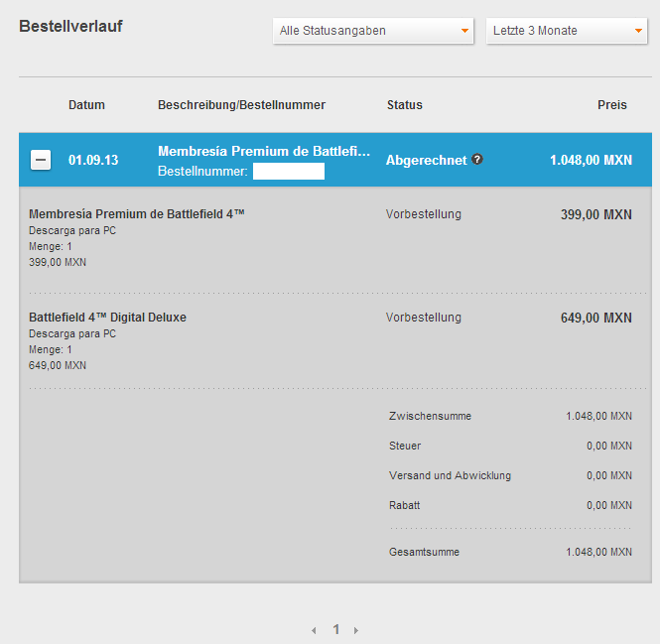The width and height of the screenshot is (660, 644).
Task: Click Descarga para PC under Digital Deluxe
Action: click(72, 333)
